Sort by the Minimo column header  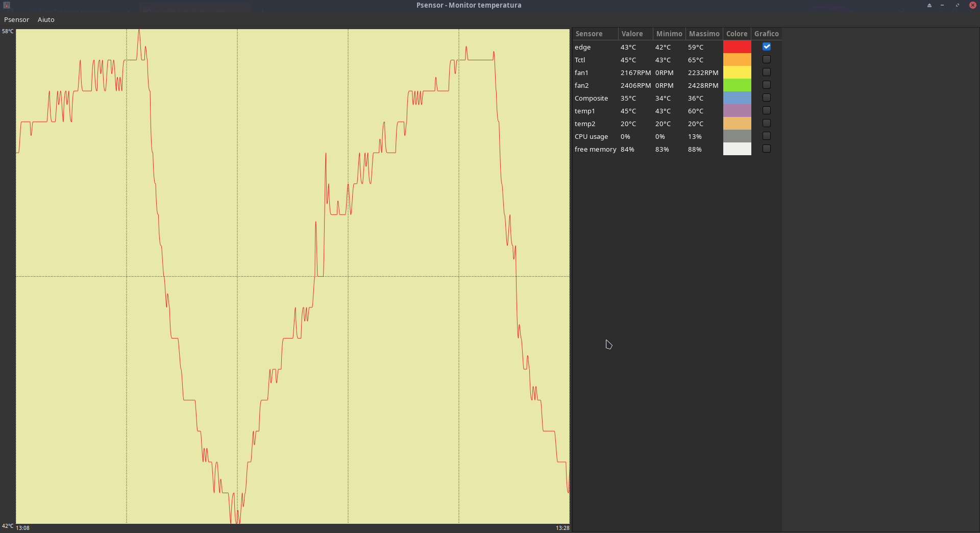pyautogui.click(x=669, y=34)
